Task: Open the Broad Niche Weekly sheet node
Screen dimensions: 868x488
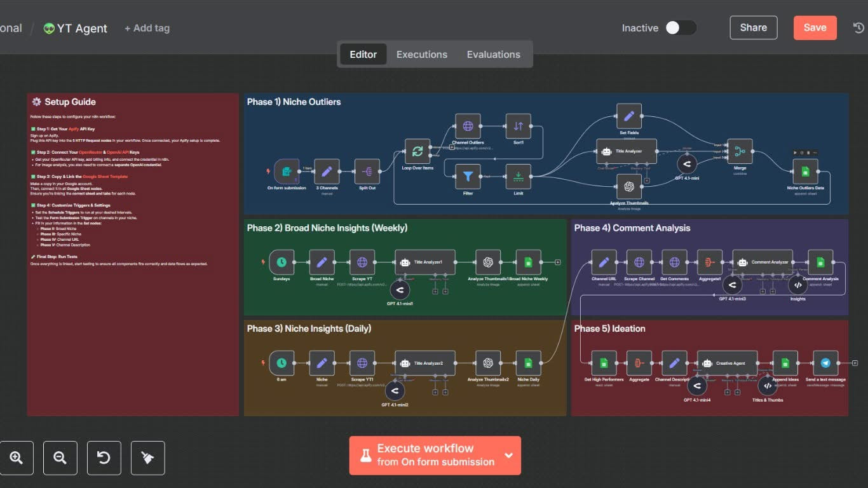Action: (x=528, y=262)
